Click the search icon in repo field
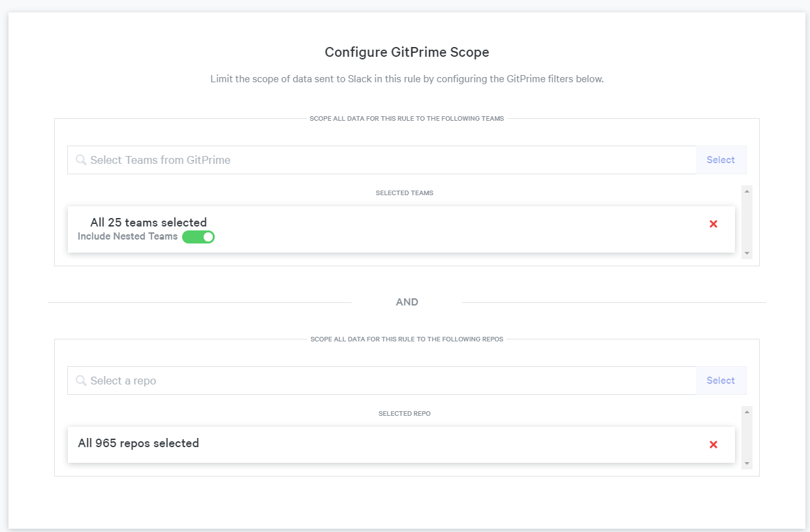The width and height of the screenshot is (810, 532). click(81, 381)
